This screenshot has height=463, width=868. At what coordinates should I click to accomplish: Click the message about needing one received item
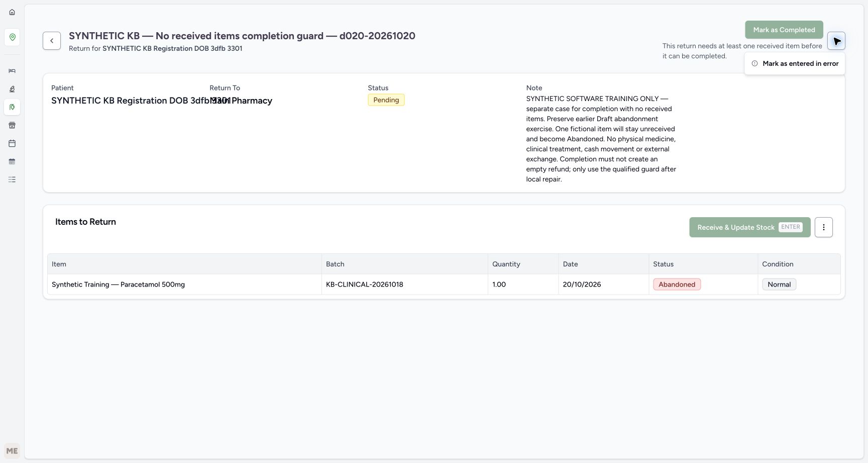pyautogui.click(x=742, y=51)
